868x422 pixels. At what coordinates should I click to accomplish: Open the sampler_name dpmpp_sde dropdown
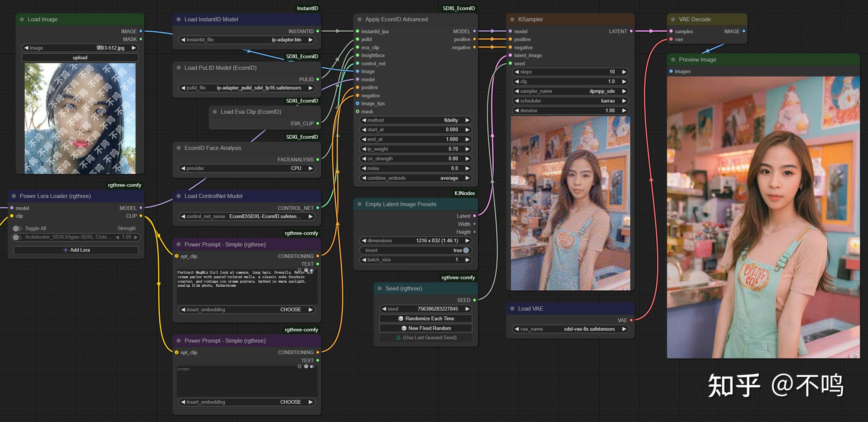tap(571, 91)
